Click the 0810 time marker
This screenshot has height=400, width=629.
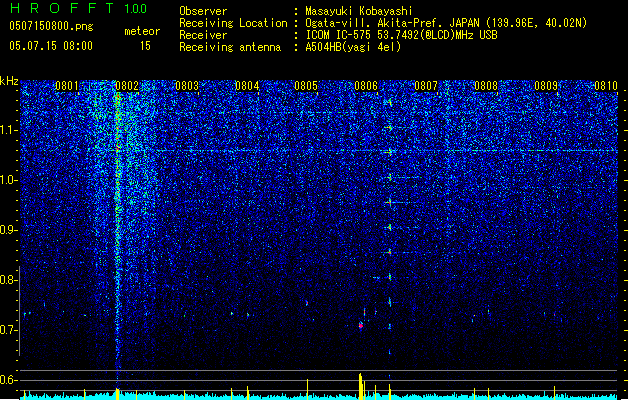coord(606,86)
